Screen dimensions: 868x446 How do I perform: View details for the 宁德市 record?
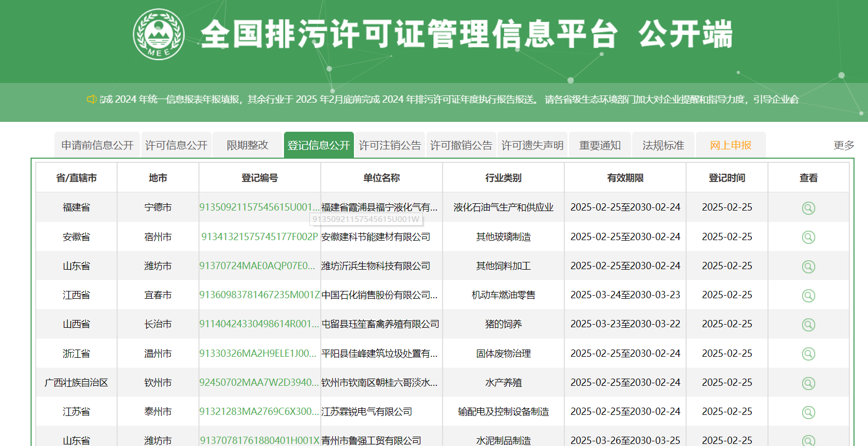[x=808, y=208]
